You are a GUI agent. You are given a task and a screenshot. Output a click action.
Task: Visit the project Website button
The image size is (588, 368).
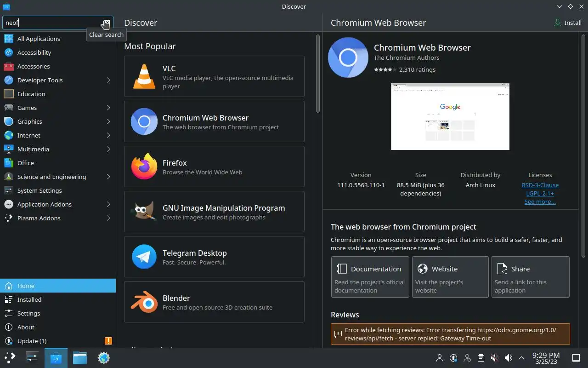pos(450,277)
